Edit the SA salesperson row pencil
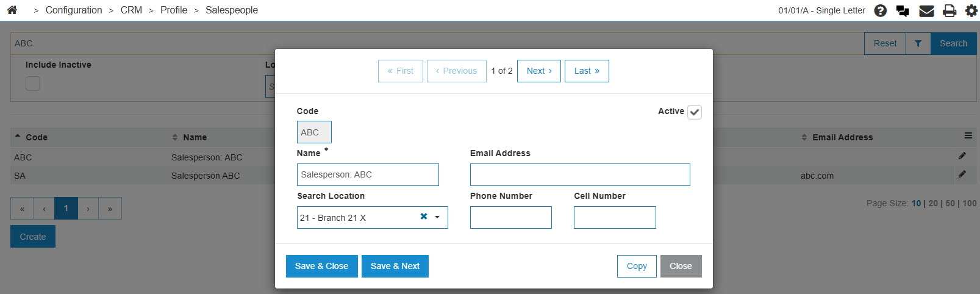The height and width of the screenshot is (294, 980). coord(962,174)
